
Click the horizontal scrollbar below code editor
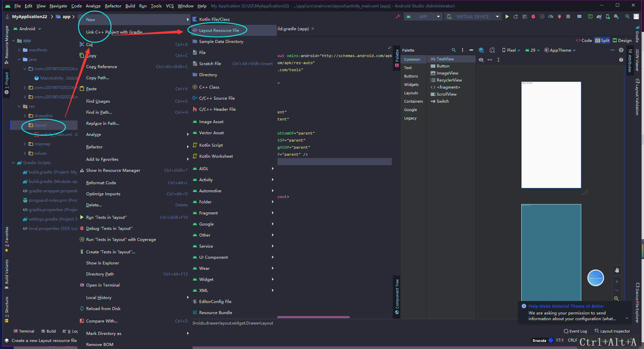(314, 317)
